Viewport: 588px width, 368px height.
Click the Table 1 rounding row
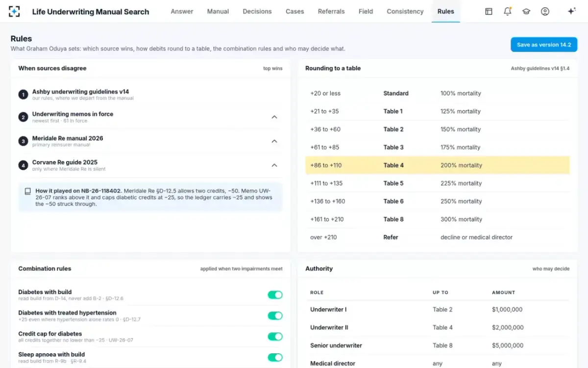(438, 111)
